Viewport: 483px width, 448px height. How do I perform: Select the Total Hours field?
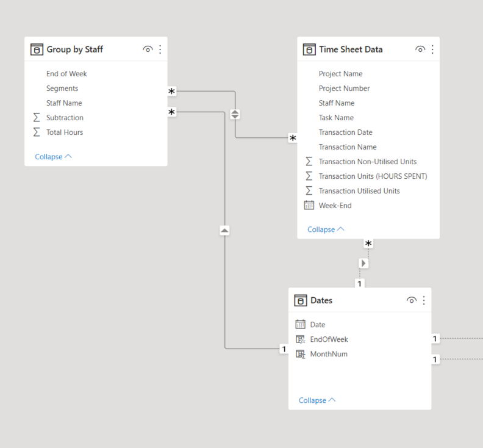pyautogui.click(x=65, y=132)
